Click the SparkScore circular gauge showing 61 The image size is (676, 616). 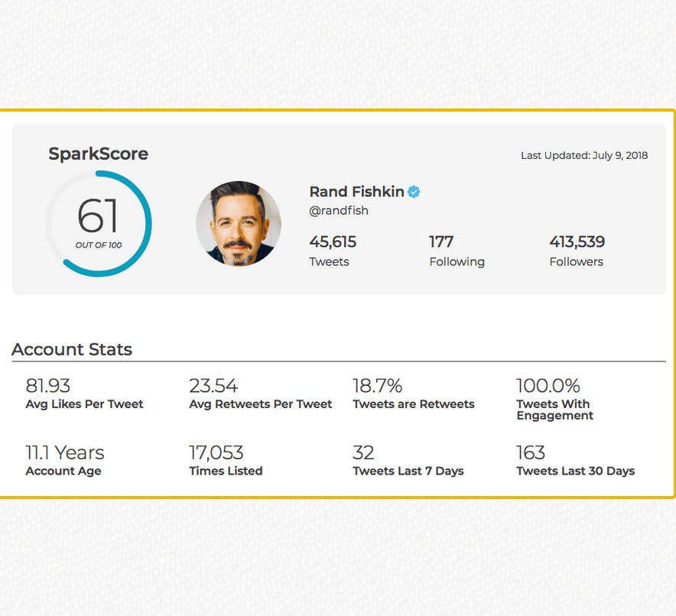(x=99, y=224)
